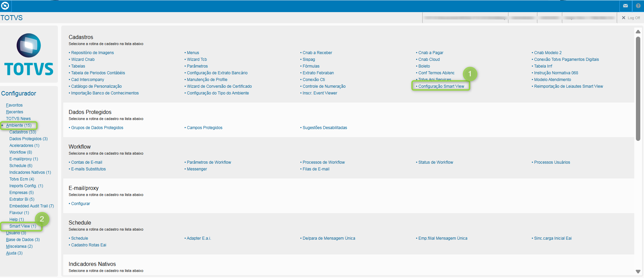The image size is (644, 278).
Task: Open the mail envelope icon
Action: pyautogui.click(x=625, y=6)
